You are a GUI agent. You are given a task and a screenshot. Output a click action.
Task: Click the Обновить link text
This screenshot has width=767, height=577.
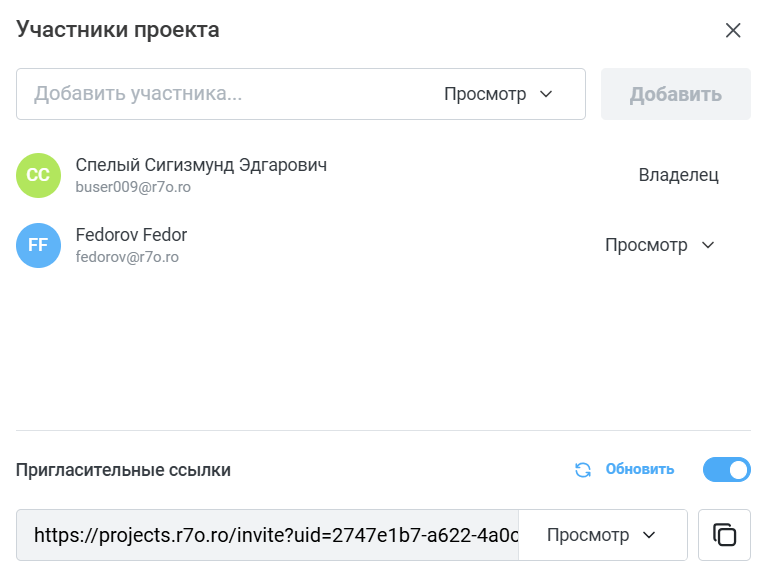click(x=640, y=469)
